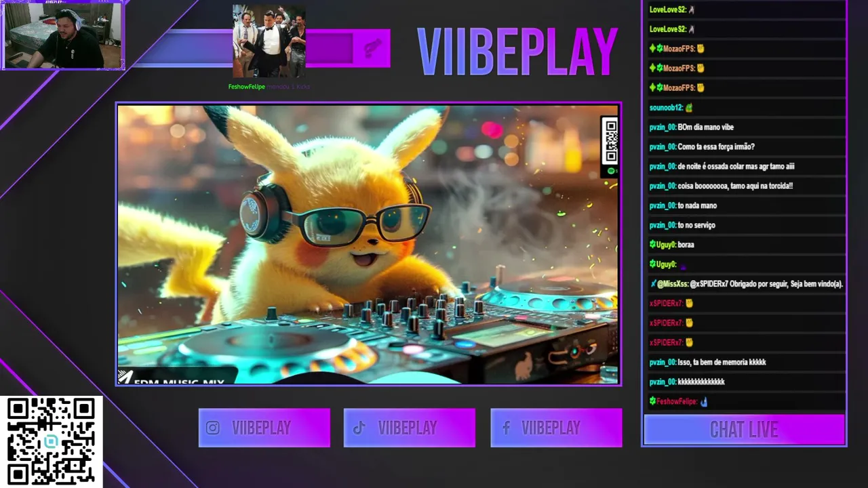Click the blue flame emote after FeshowFelipe
The image size is (868, 488).
(x=704, y=401)
